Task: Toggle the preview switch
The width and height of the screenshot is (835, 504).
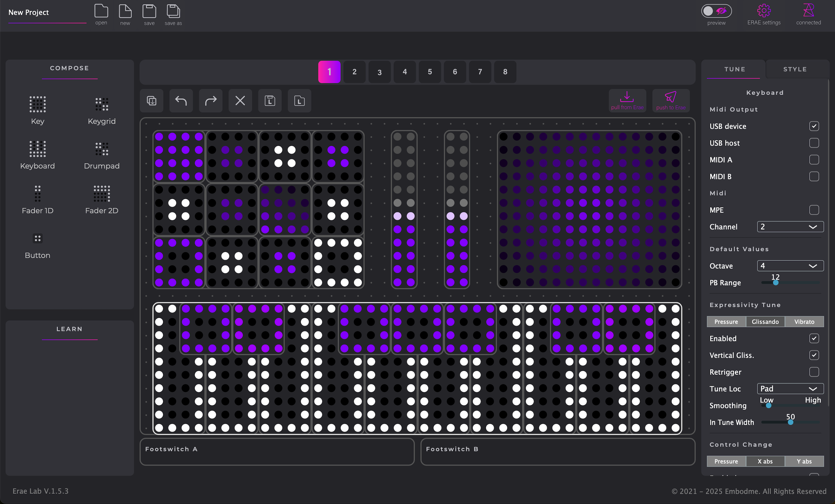Action: [x=716, y=11]
